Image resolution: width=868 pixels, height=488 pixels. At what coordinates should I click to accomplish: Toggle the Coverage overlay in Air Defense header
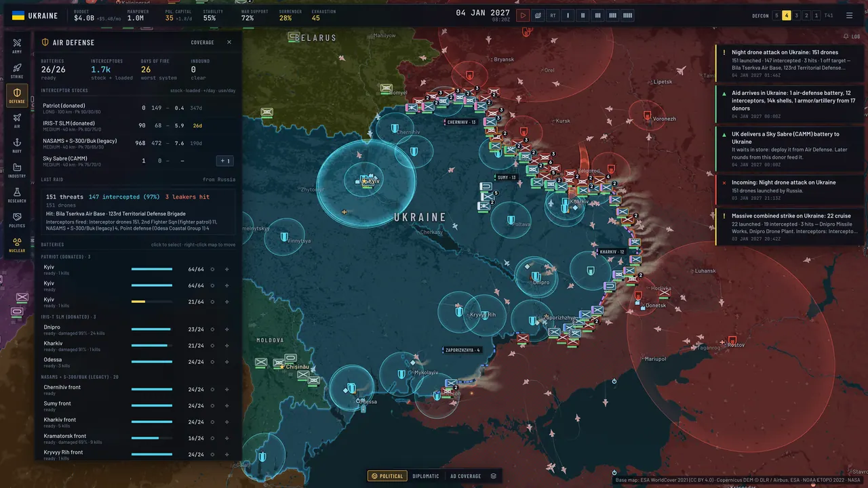point(202,42)
